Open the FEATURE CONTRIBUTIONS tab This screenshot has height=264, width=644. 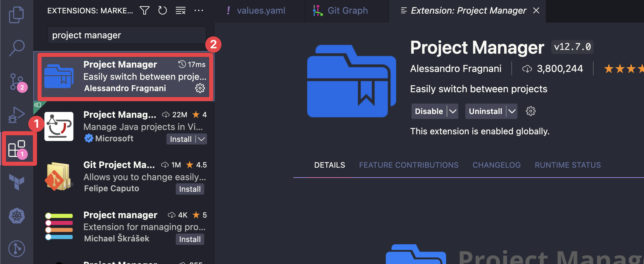coord(409,165)
